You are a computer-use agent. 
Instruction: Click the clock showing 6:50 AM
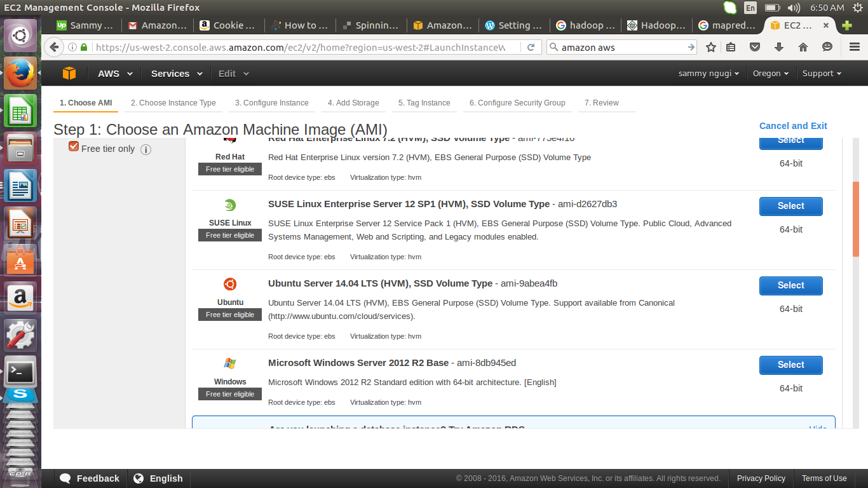(x=827, y=8)
